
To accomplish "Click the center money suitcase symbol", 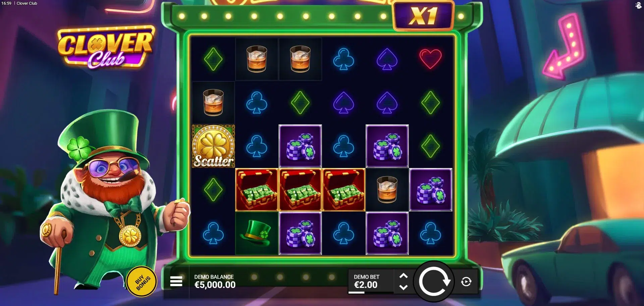I will [x=300, y=190].
